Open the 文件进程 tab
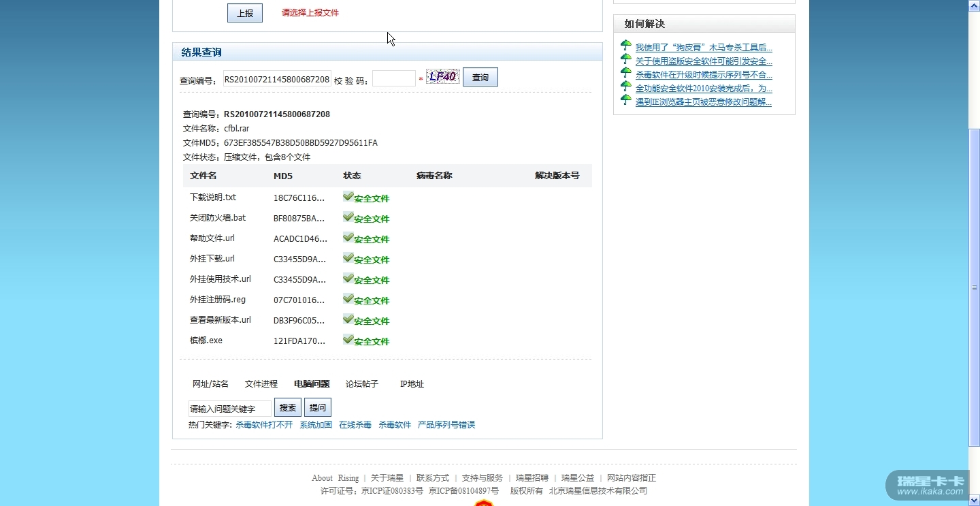This screenshot has height=506, width=980. 261,384
